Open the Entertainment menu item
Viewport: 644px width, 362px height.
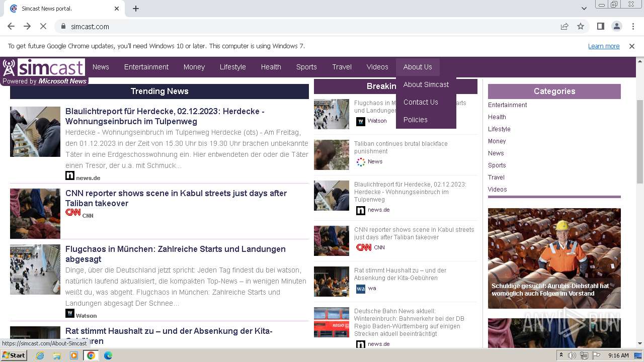point(146,67)
